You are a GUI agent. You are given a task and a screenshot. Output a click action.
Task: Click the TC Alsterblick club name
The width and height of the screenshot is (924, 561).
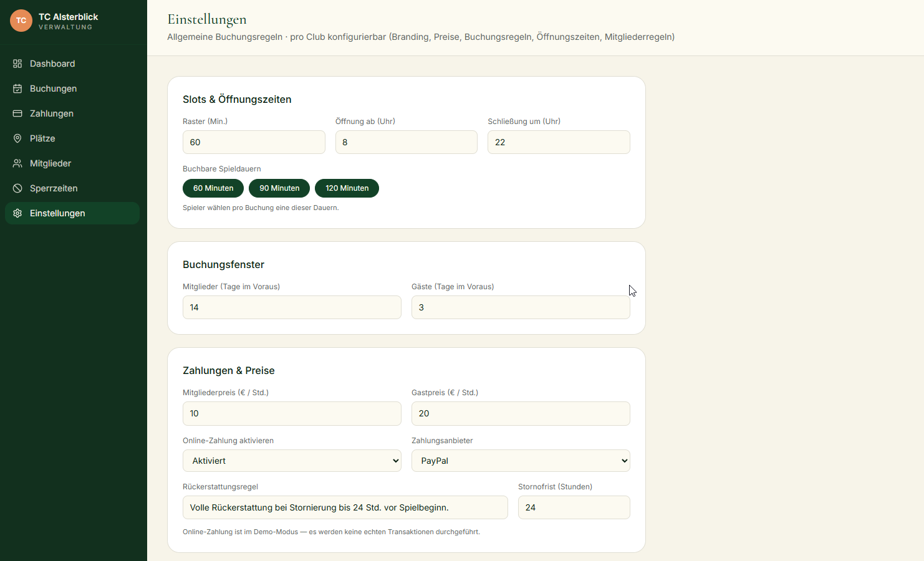pos(69,17)
